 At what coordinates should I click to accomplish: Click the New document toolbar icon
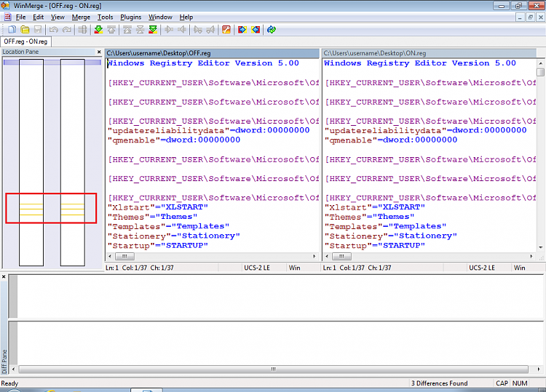click(12, 30)
